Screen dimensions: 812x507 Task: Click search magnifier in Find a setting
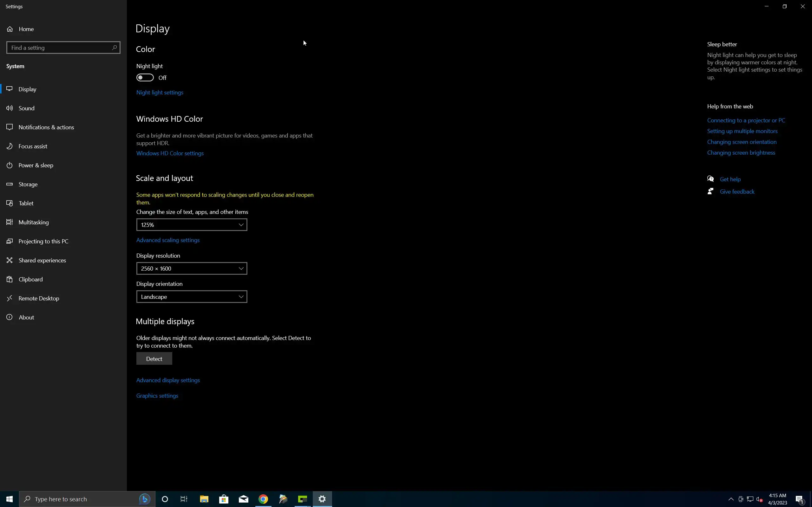coord(114,48)
